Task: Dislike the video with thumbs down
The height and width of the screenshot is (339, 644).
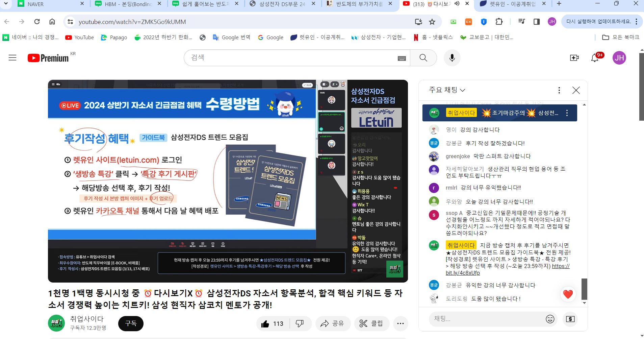Action: tap(300, 324)
